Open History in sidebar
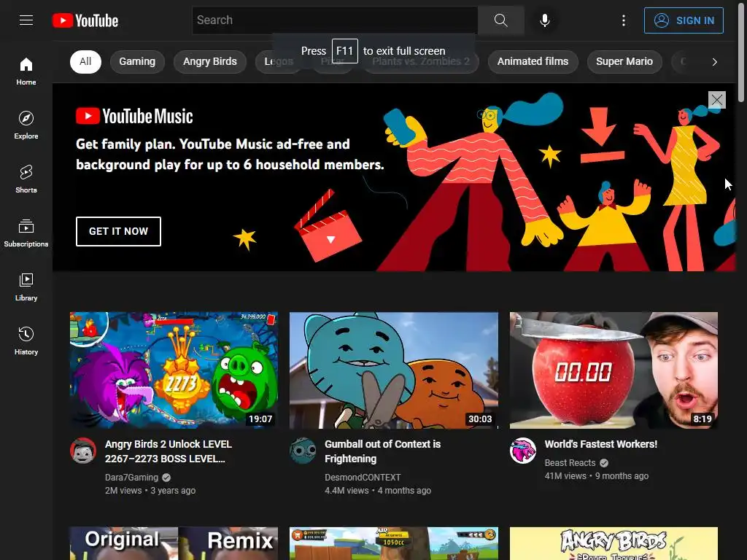Viewport: 747px width, 560px height. [x=26, y=341]
